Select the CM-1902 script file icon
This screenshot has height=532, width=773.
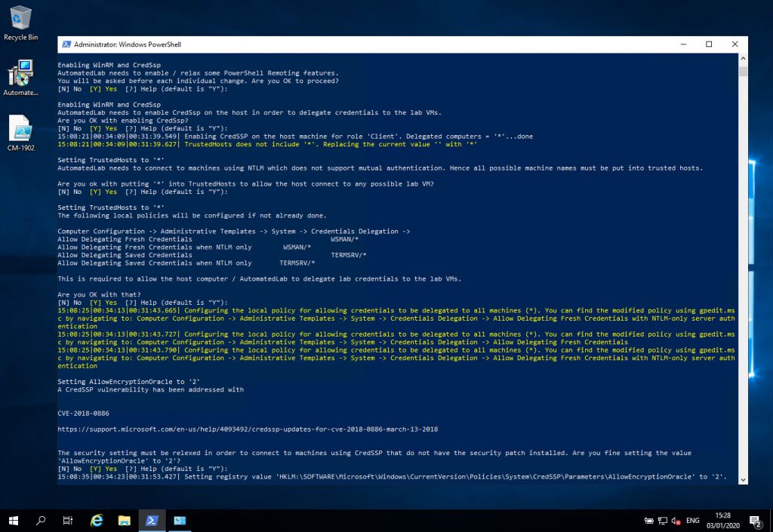click(20, 133)
